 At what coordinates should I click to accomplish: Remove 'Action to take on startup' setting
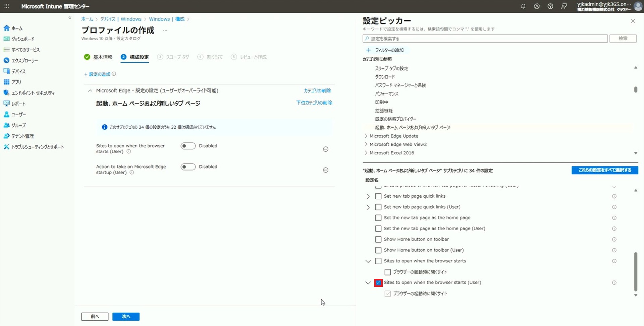(x=325, y=170)
